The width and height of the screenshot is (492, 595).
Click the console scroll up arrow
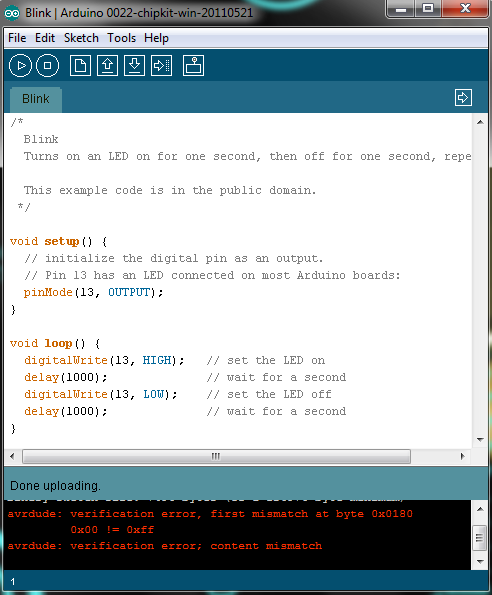[480, 509]
